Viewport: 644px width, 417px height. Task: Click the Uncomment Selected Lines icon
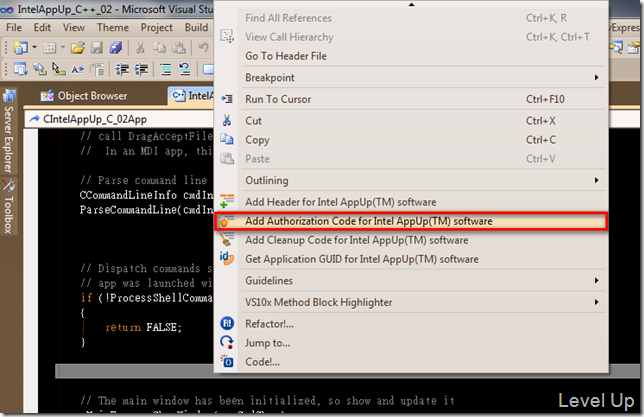pos(185,69)
